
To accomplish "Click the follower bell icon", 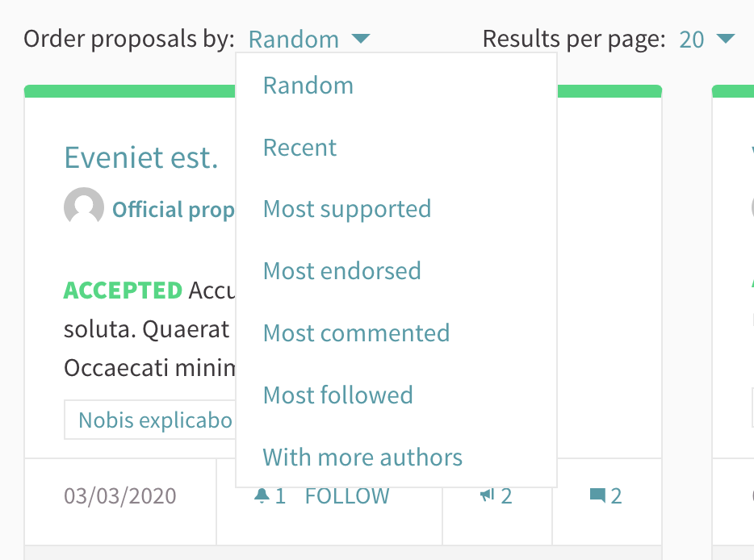I will point(261,496).
